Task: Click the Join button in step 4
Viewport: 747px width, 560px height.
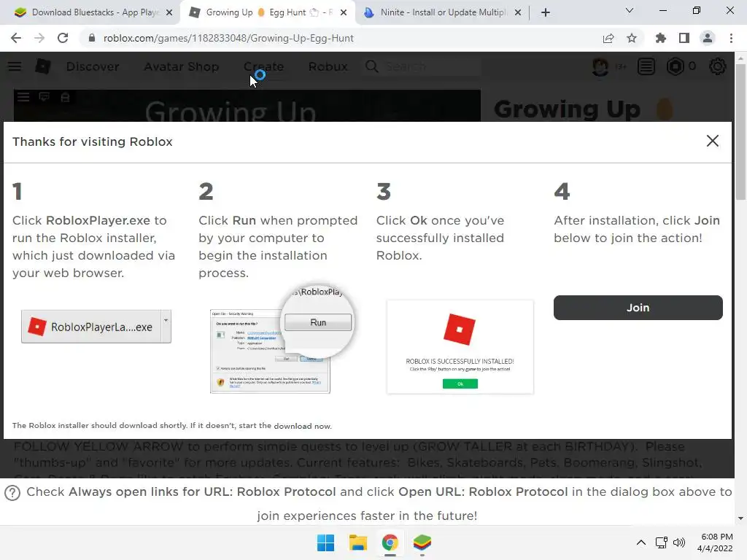Action: pyautogui.click(x=638, y=308)
